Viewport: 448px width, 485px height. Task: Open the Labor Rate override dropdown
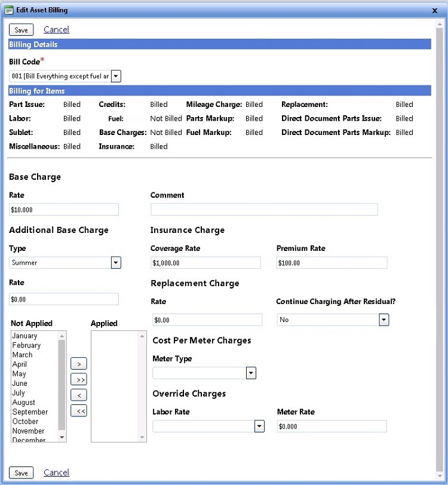(259, 426)
